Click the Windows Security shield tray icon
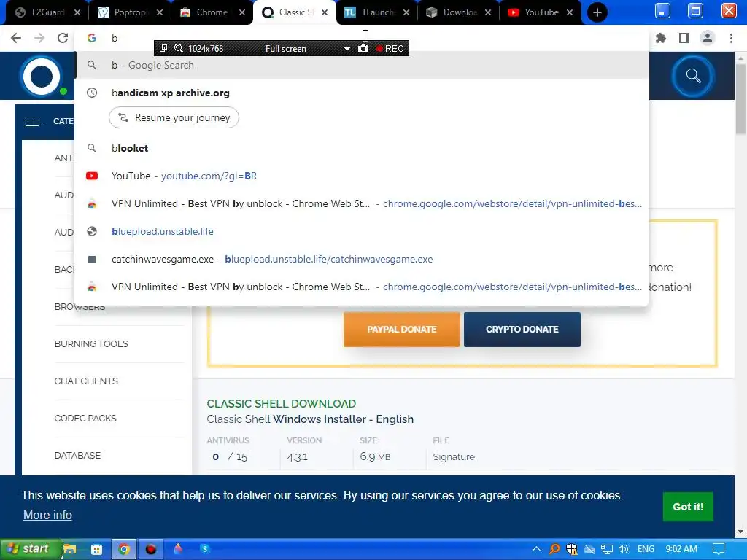This screenshot has width=747, height=560. [572, 549]
